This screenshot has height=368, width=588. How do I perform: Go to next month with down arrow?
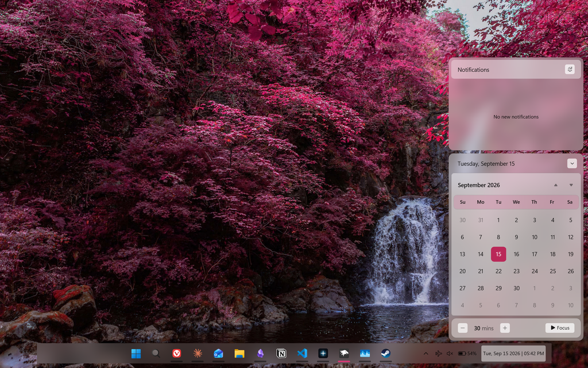point(571,185)
